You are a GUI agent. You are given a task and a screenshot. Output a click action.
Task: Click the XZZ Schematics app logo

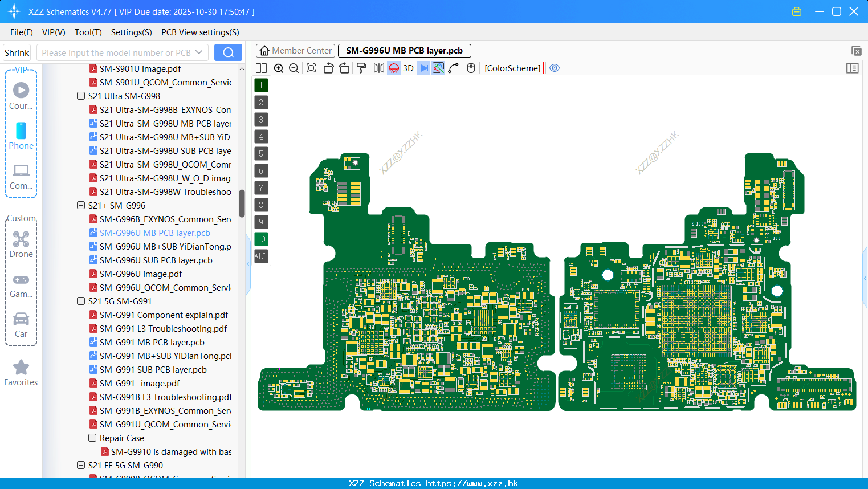[14, 11]
